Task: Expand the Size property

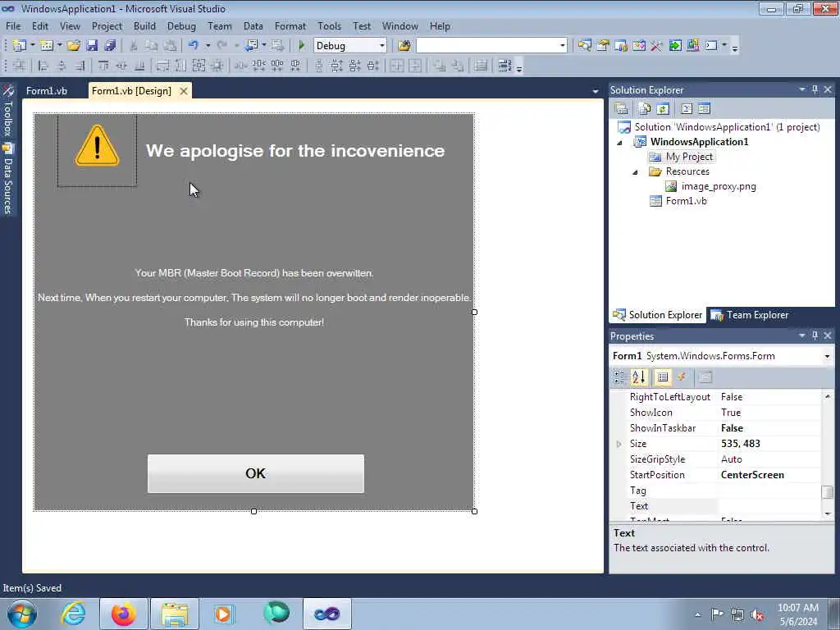Action: tap(619, 444)
